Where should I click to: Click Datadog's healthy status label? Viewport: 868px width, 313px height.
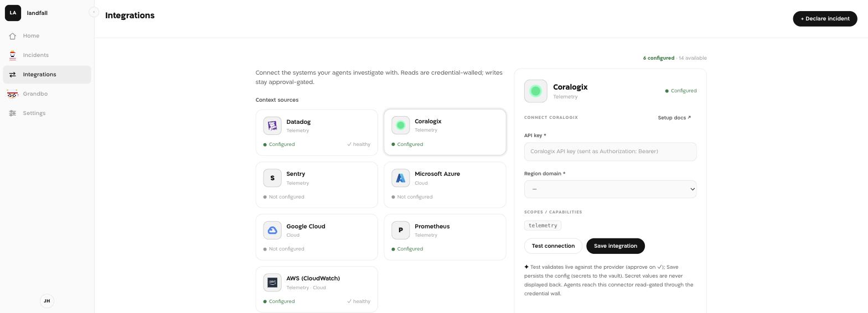point(359,144)
